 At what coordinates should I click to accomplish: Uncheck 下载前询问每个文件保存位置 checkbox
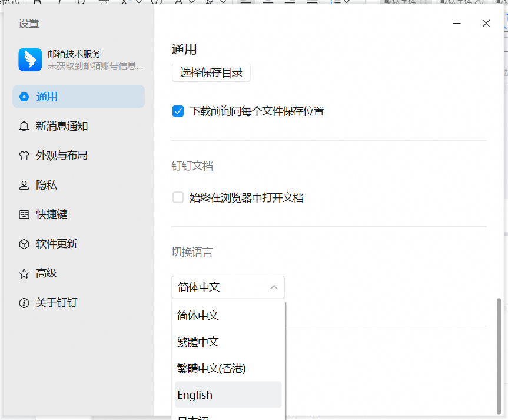click(178, 111)
